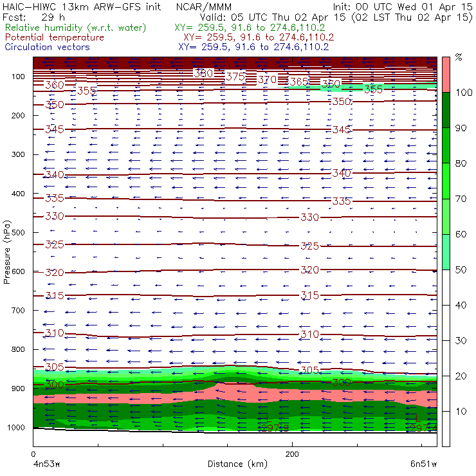Click the '50' colorbar percentage label

461,270
